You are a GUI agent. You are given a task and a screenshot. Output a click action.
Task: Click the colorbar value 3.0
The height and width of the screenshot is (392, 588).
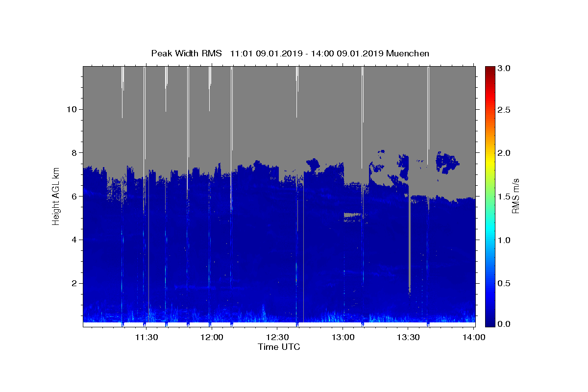coord(505,69)
